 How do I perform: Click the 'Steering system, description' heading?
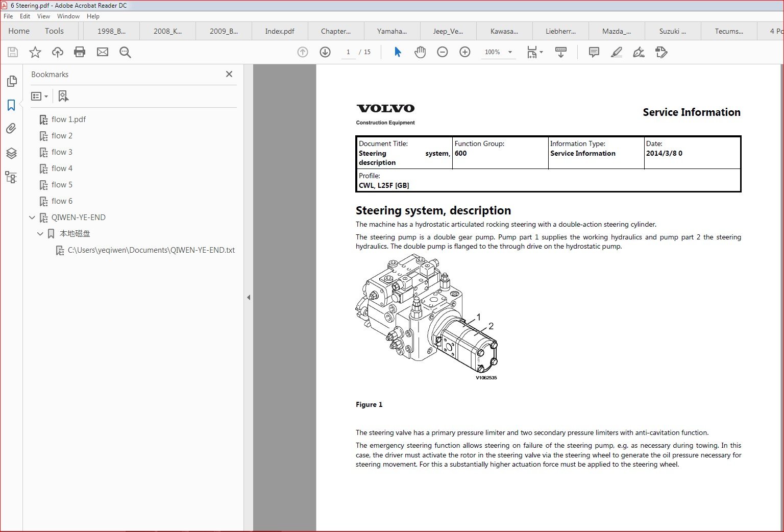[x=433, y=210]
